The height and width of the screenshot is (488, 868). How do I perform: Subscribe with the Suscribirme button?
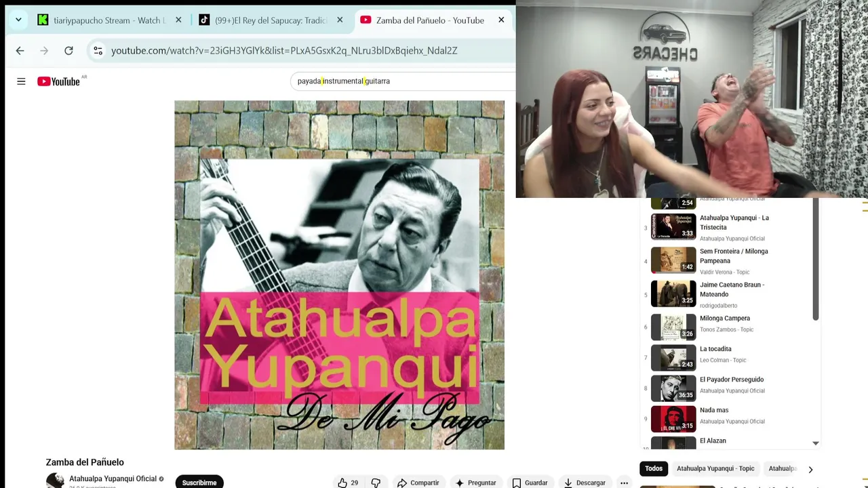pyautogui.click(x=199, y=483)
